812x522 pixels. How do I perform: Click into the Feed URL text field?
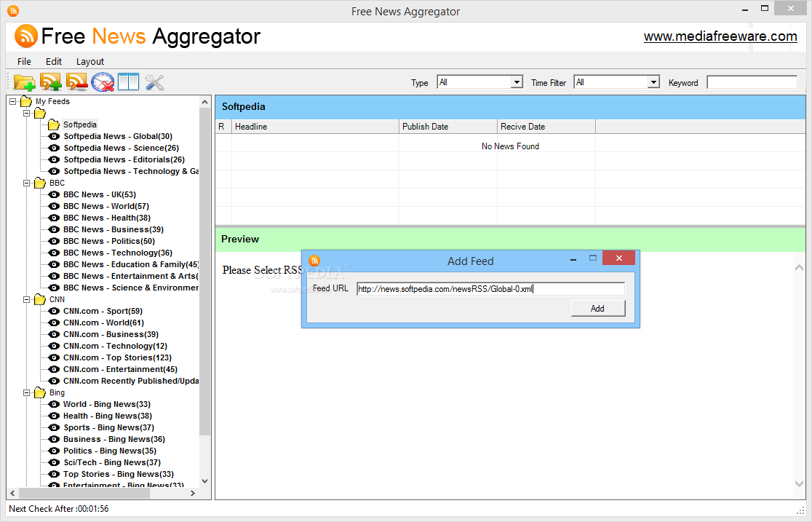[x=491, y=289]
